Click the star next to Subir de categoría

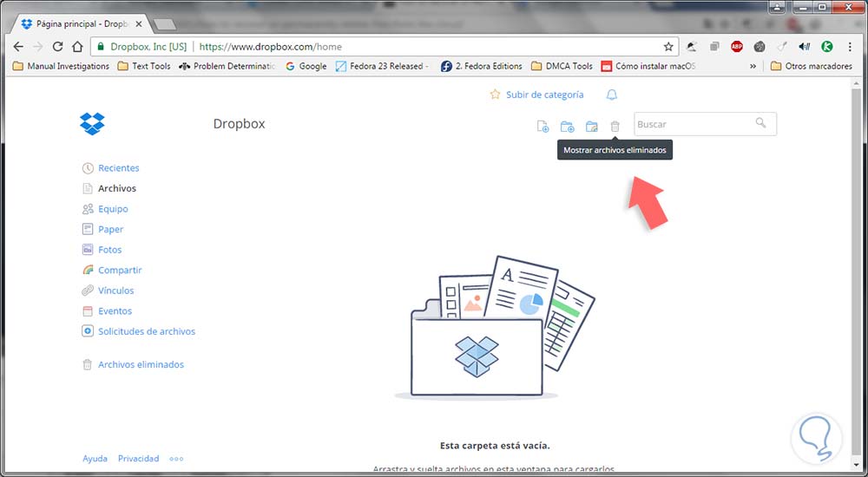point(495,95)
